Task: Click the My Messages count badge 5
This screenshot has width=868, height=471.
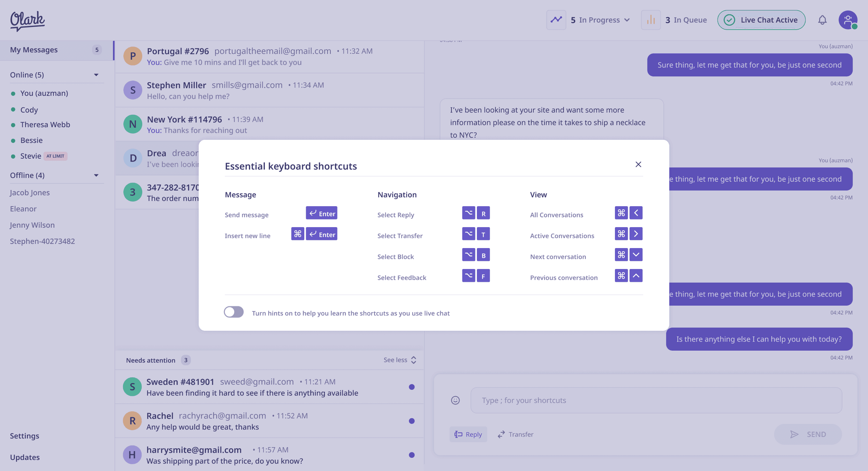Action: click(97, 50)
